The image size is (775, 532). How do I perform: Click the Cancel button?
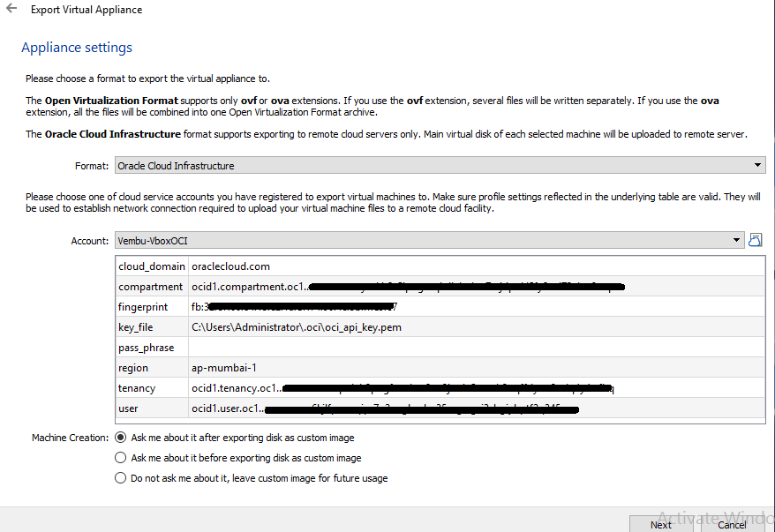coord(732,524)
